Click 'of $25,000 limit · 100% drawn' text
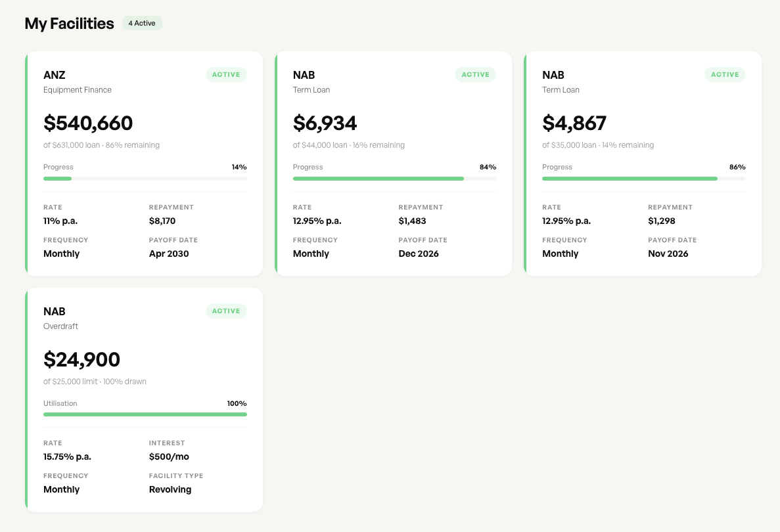Viewport: 780px width, 532px height. pos(95,382)
